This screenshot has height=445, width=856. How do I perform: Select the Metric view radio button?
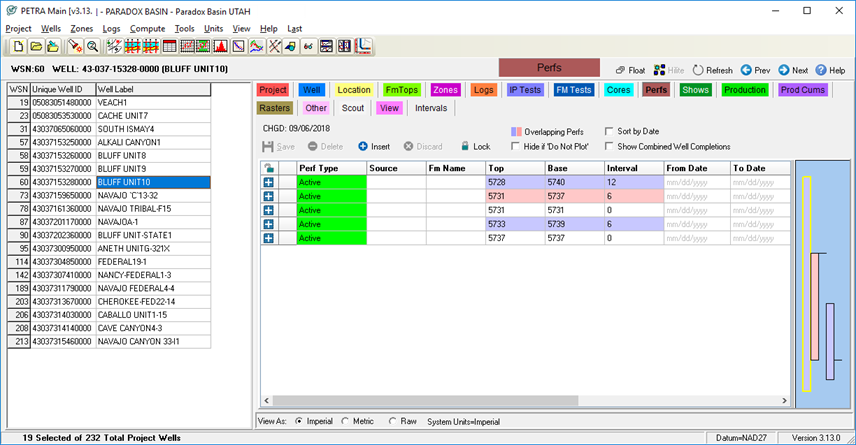tap(345, 422)
